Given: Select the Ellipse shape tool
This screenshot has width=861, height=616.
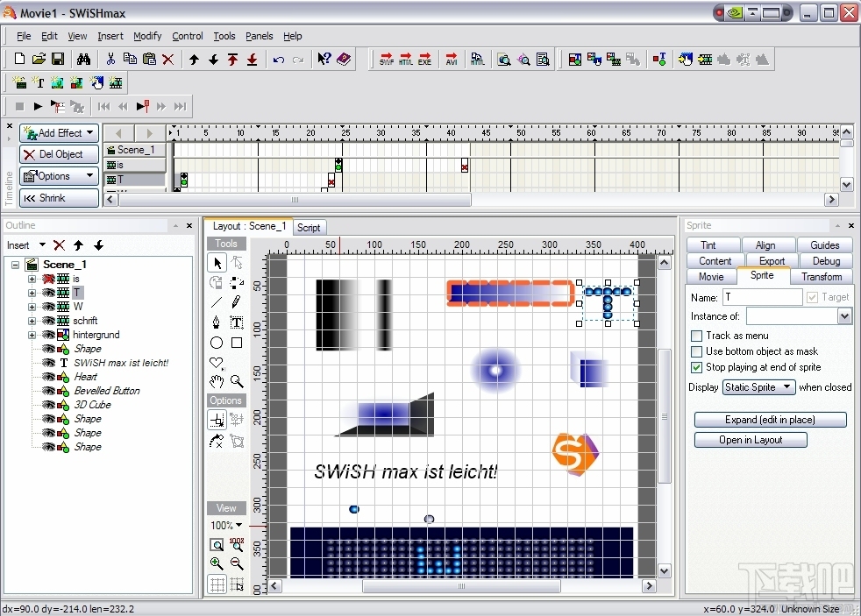Looking at the screenshot, I should click(x=217, y=343).
